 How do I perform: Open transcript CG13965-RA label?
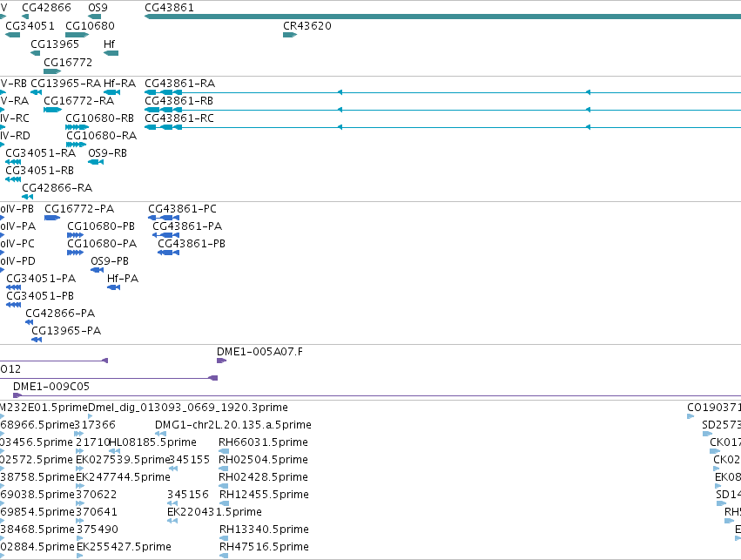[65, 84]
